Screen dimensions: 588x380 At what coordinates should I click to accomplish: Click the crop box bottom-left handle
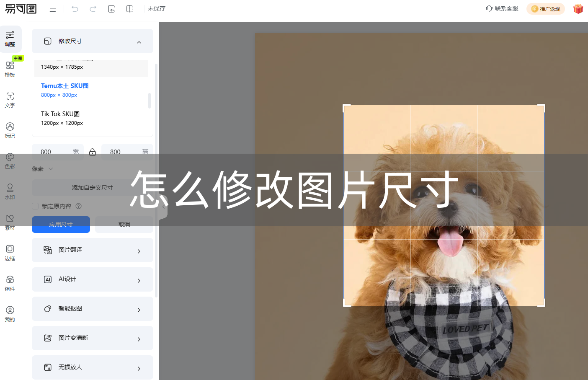[347, 302]
